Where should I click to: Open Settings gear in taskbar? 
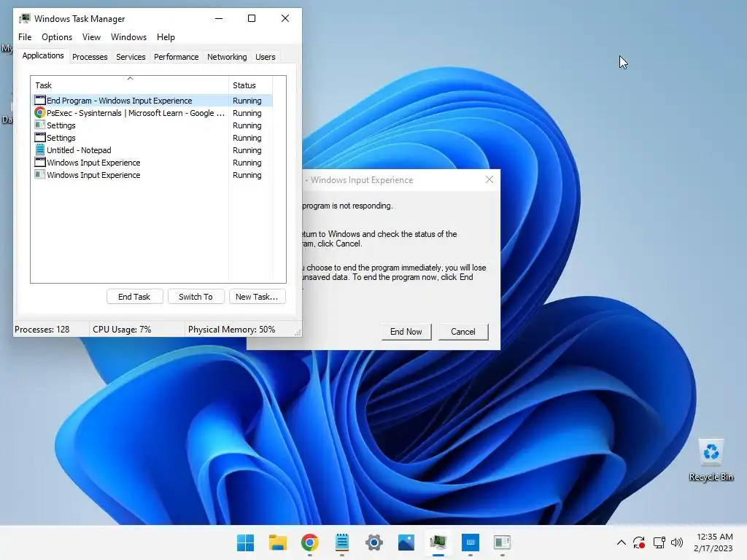point(374,542)
